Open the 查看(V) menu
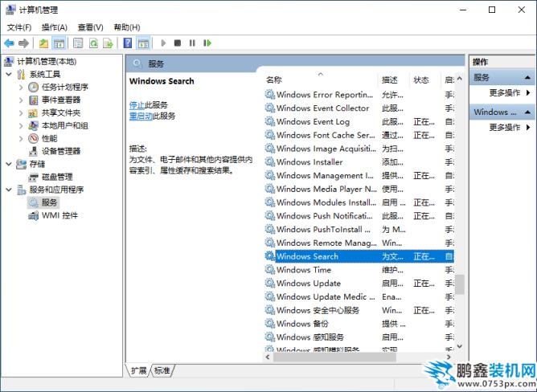537x392 pixels. pyautogui.click(x=90, y=27)
